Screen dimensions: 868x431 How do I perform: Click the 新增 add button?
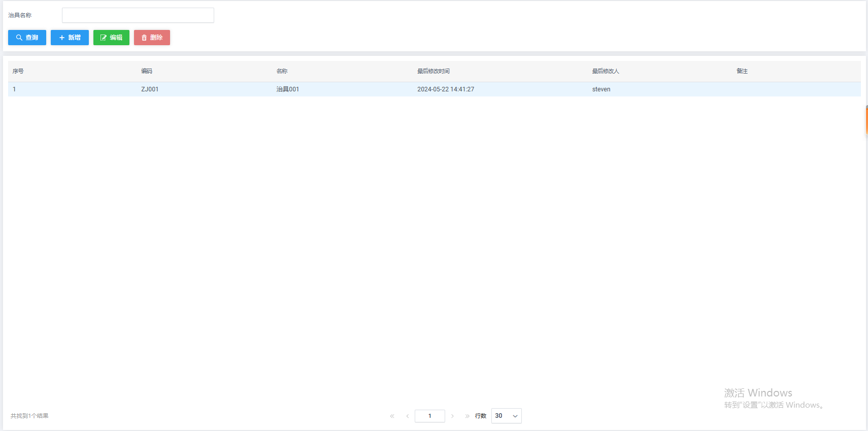[70, 38]
